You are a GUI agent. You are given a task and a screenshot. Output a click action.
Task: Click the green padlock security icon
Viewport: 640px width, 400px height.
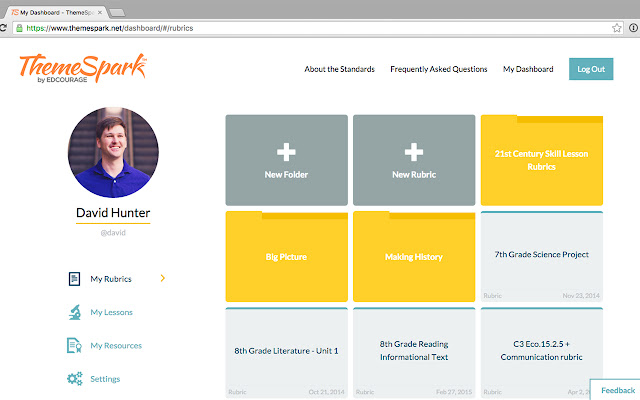(x=19, y=28)
